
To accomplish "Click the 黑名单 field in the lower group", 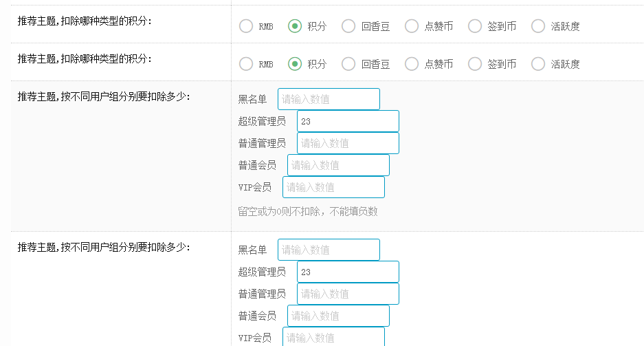I will pyautogui.click(x=329, y=250).
